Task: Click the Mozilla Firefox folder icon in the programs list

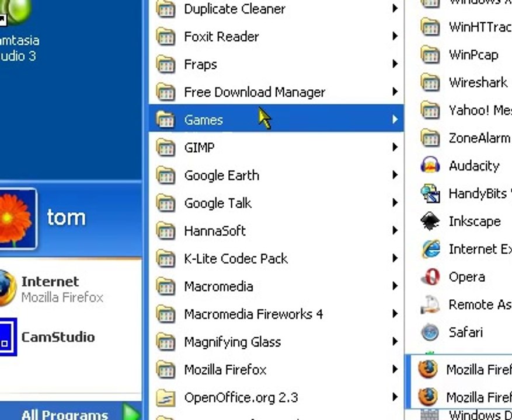Action: pyautogui.click(x=166, y=369)
